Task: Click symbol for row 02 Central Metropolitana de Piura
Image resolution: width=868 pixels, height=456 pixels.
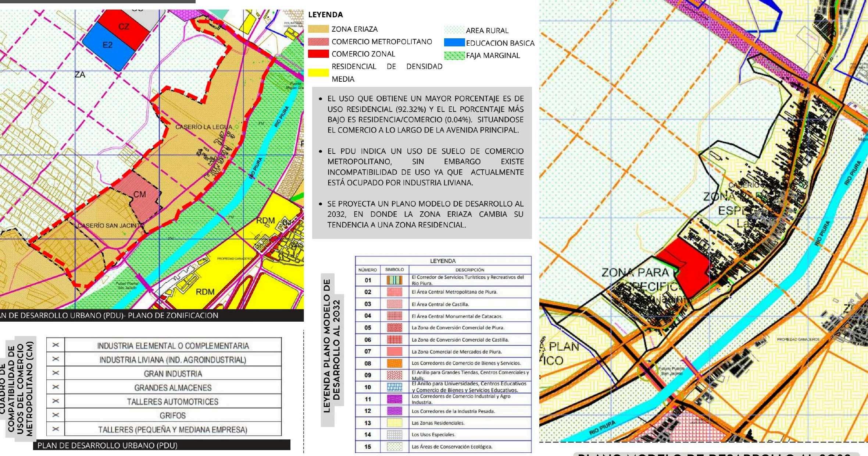Action: [x=394, y=292]
